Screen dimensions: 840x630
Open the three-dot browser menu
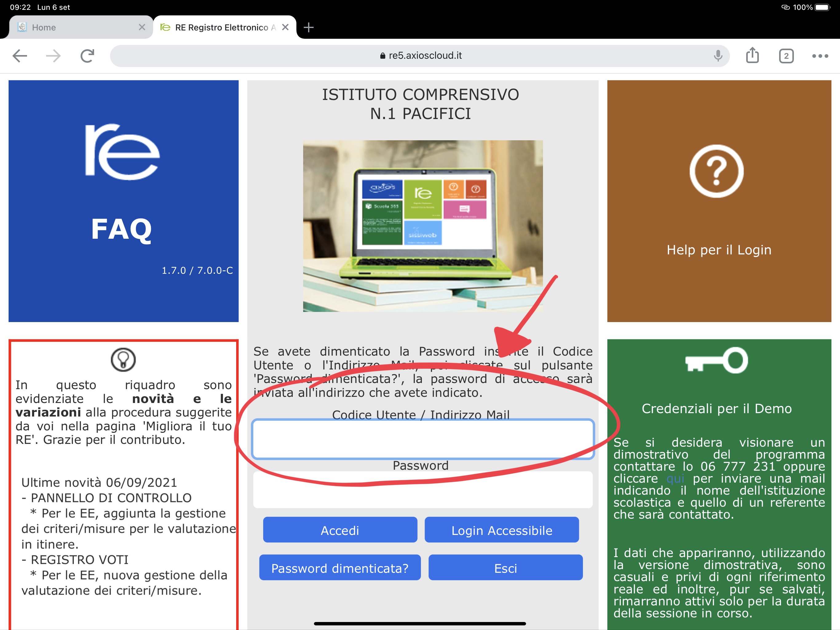[x=820, y=56]
